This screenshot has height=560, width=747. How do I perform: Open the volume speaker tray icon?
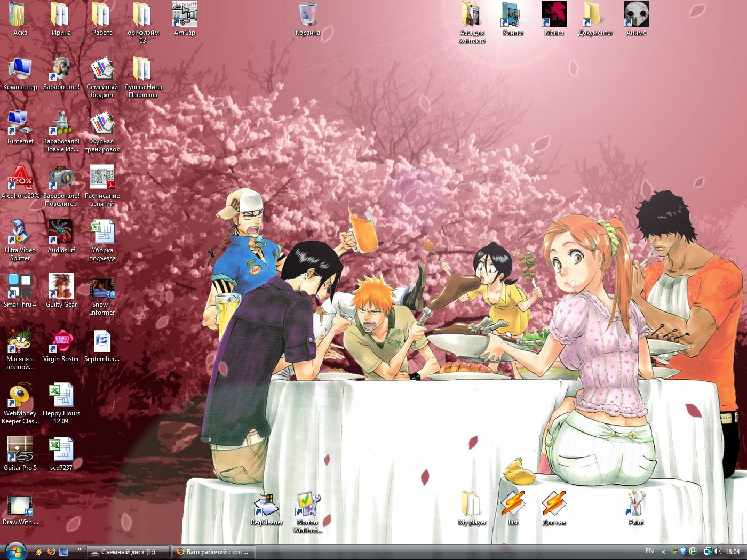coord(717,551)
